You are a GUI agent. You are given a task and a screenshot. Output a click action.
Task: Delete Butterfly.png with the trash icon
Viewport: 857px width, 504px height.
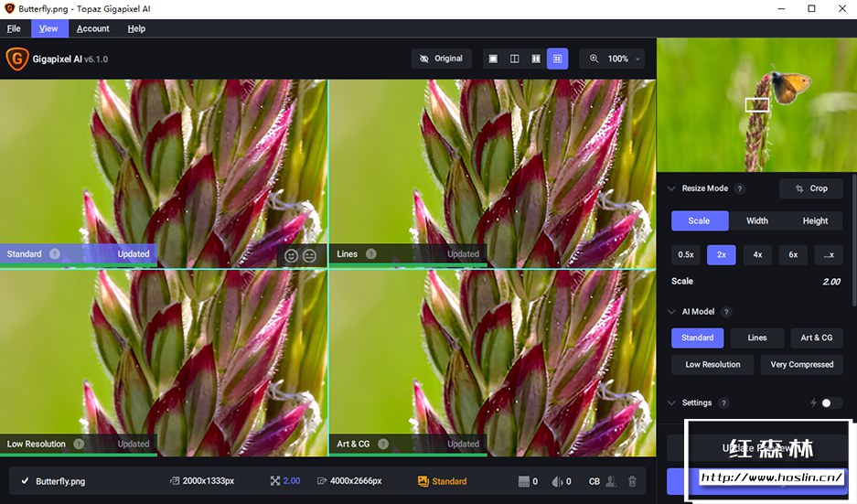pyautogui.click(x=632, y=481)
